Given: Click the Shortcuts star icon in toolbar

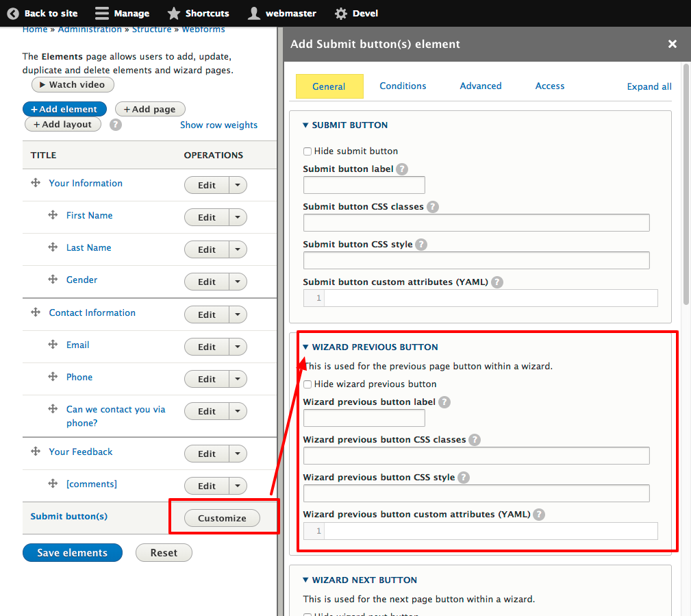Looking at the screenshot, I should point(174,13).
